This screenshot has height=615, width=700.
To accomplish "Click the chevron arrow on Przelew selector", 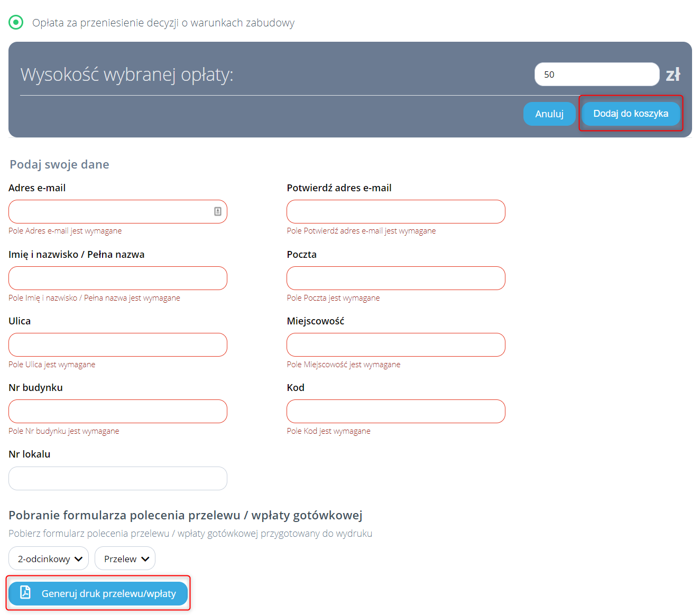I will point(145,559).
